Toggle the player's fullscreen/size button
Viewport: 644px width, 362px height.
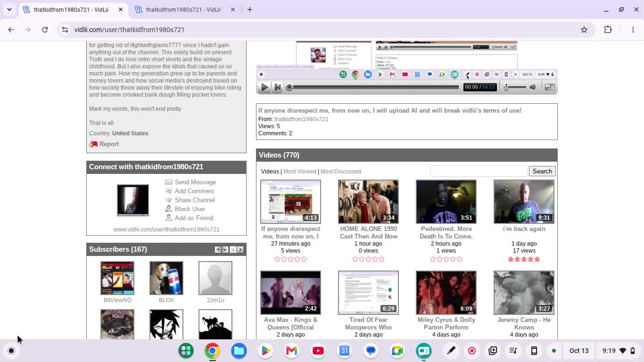550,87
